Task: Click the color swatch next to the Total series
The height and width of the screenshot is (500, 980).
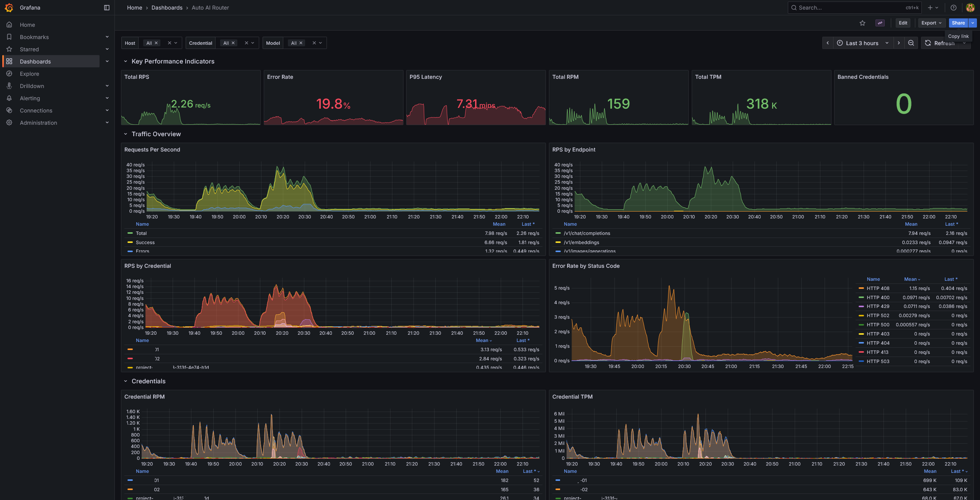Action: point(130,233)
